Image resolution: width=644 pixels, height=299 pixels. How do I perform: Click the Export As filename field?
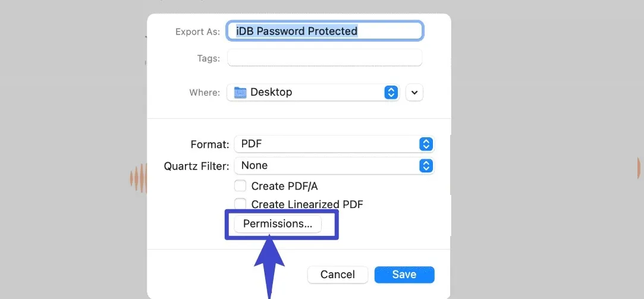pyautogui.click(x=325, y=31)
